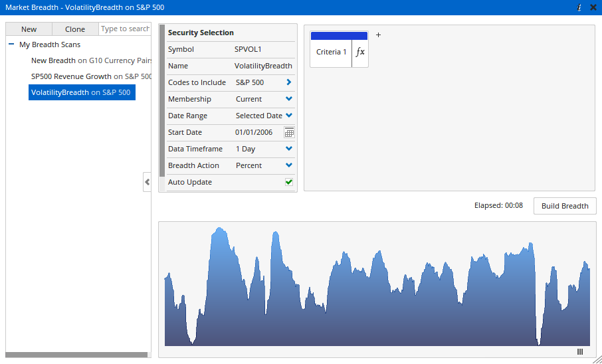Expand the Data Timeframe dropdown

point(289,149)
